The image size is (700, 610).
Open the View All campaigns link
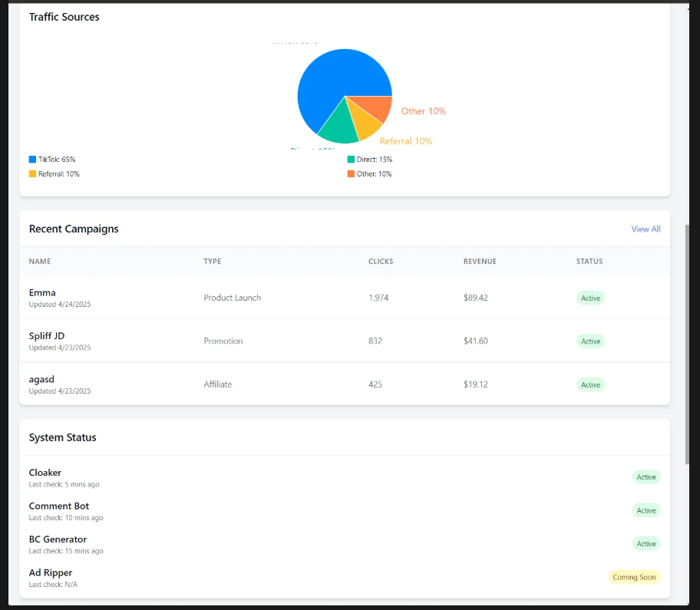646,229
